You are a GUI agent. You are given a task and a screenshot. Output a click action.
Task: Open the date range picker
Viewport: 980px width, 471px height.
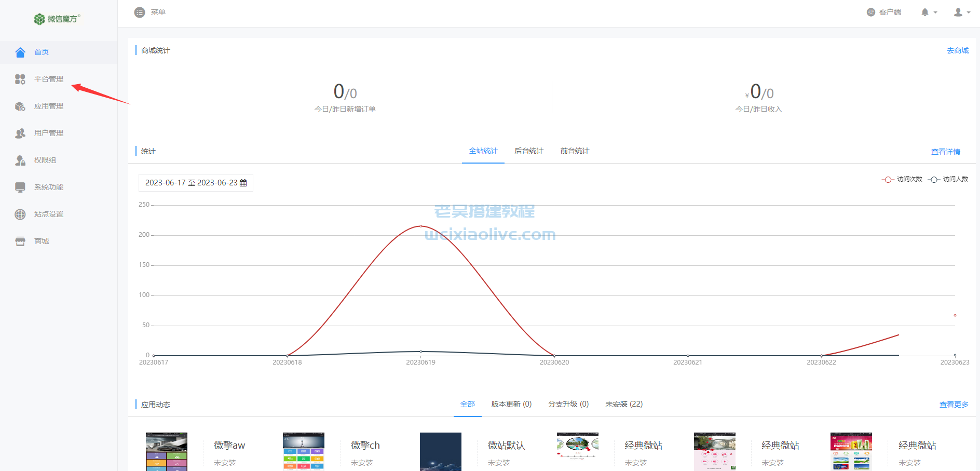196,183
